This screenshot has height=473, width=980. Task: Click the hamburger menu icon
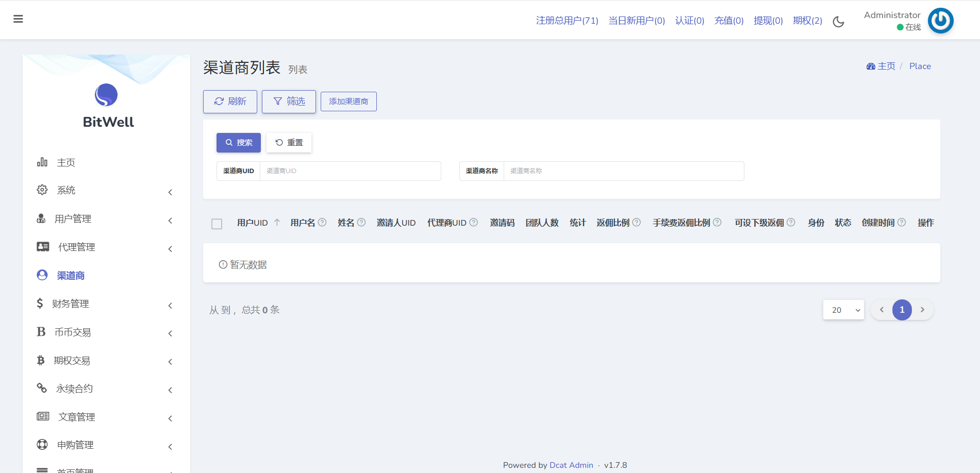point(18,19)
